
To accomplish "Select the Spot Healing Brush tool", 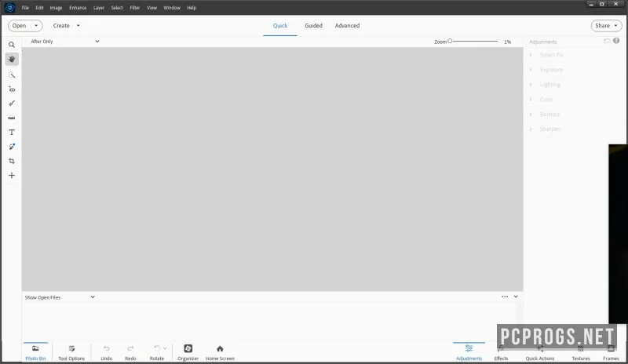I will [12, 147].
